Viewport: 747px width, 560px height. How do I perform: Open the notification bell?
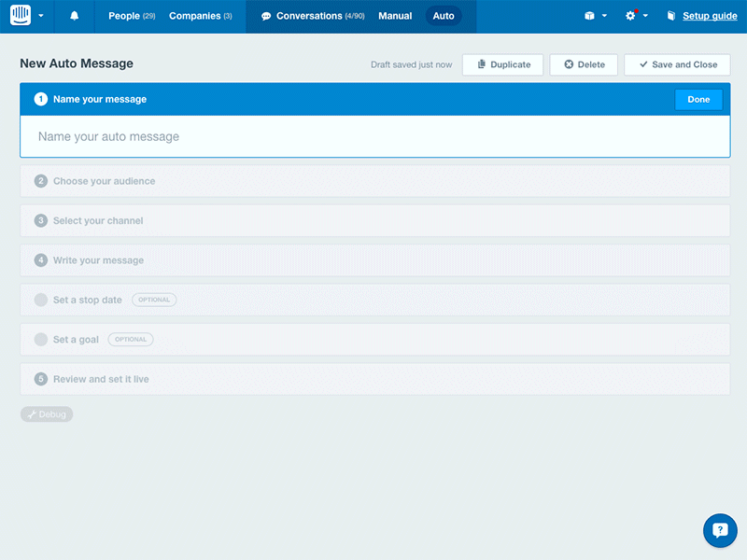pyautogui.click(x=74, y=16)
